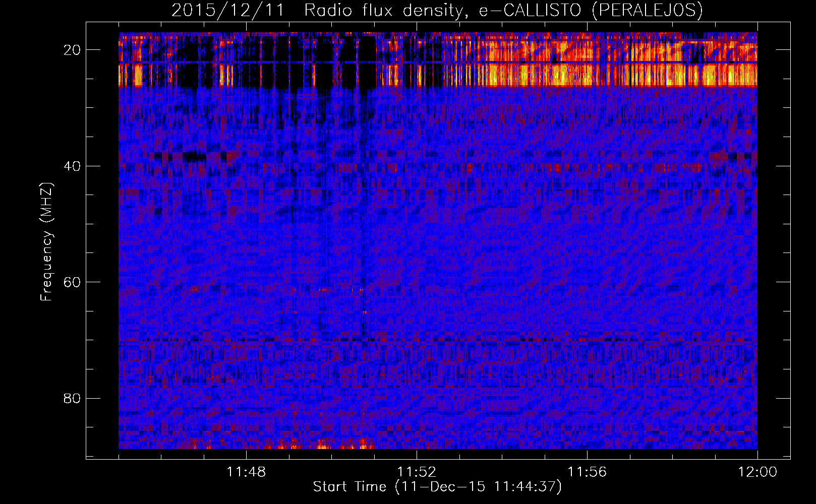Click the 'Start Time (11-Dec-15 11:44:37)' label
The height and width of the screenshot is (504, 816).
tap(437, 487)
